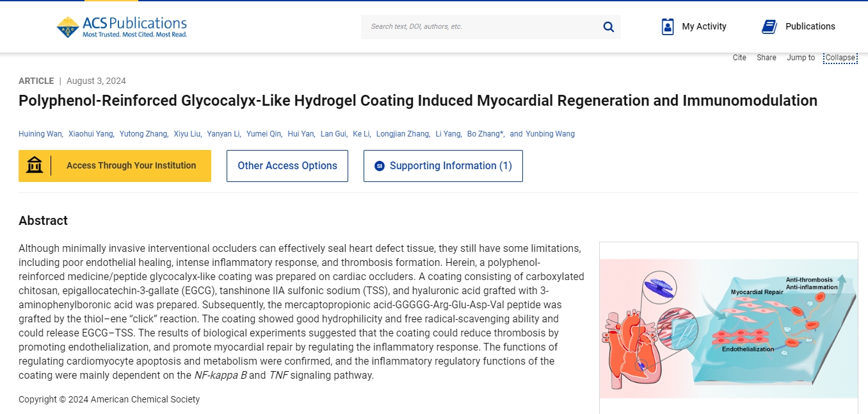The height and width of the screenshot is (414, 868).
Task: Click the August 3, 2024 date
Action: 96,81
